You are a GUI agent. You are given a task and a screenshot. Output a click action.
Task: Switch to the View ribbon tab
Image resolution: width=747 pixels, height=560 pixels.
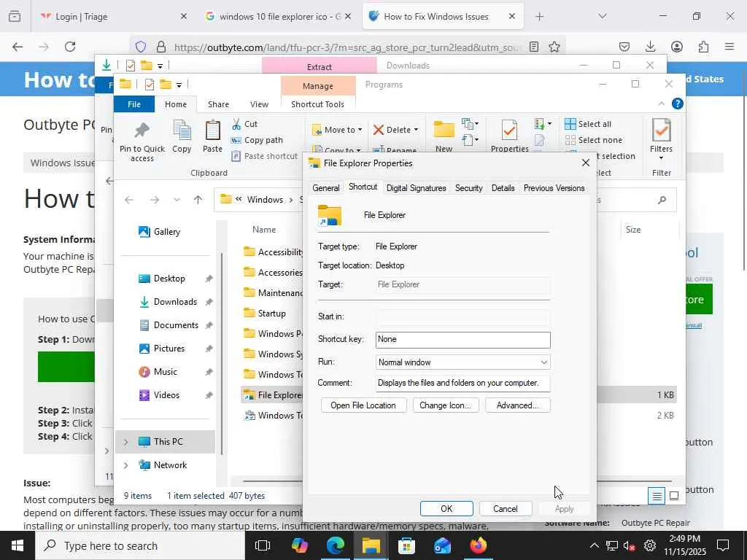pos(259,104)
